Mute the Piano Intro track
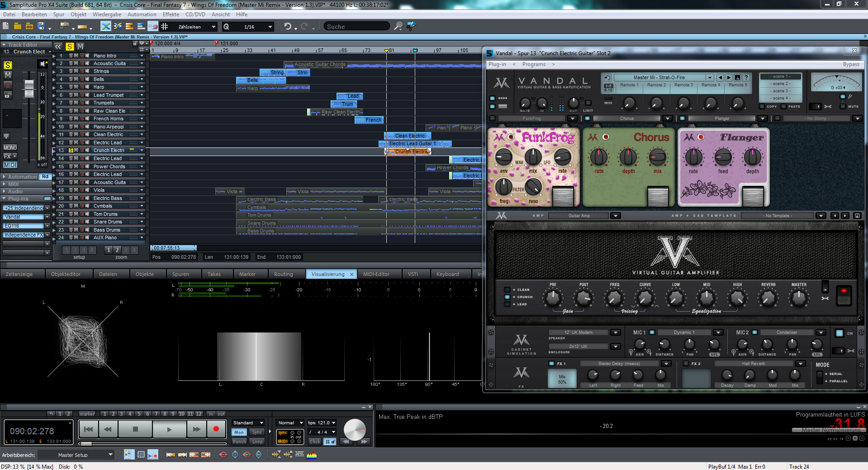The image size is (868, 470). coord(76,56)
